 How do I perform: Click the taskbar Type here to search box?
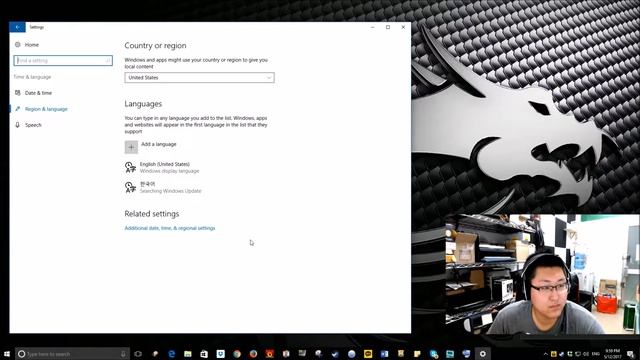pos(72,354)
